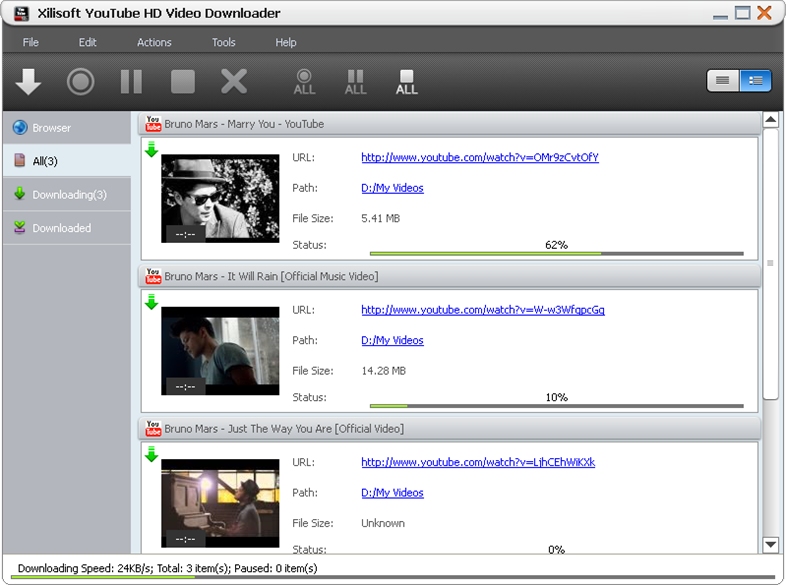The width and height of the screenshot is (786, 585).
Task: Click the 14.28 MB file size value
Action: [383, 371]
